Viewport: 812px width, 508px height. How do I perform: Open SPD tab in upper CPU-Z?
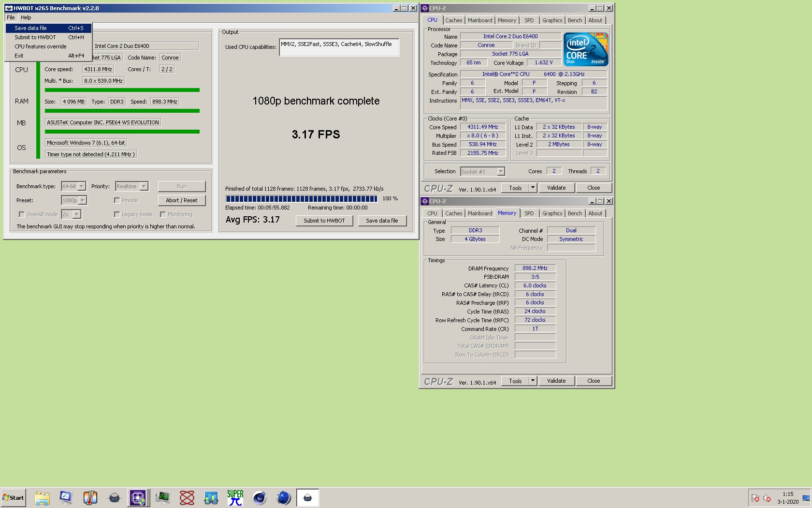pyautogui.click(x=529, y=20)
